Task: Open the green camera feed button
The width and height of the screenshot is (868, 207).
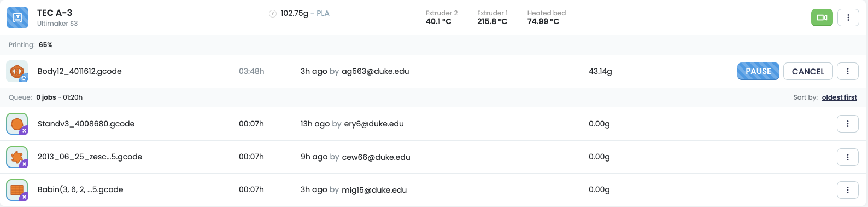Action: [x=822, y=18]
